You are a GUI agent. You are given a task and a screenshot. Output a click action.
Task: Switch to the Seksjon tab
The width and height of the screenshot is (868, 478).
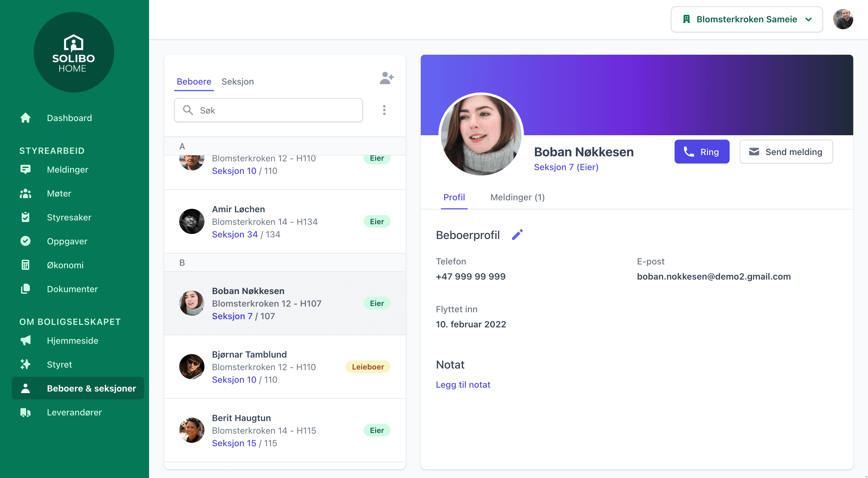tap(237, 81)
